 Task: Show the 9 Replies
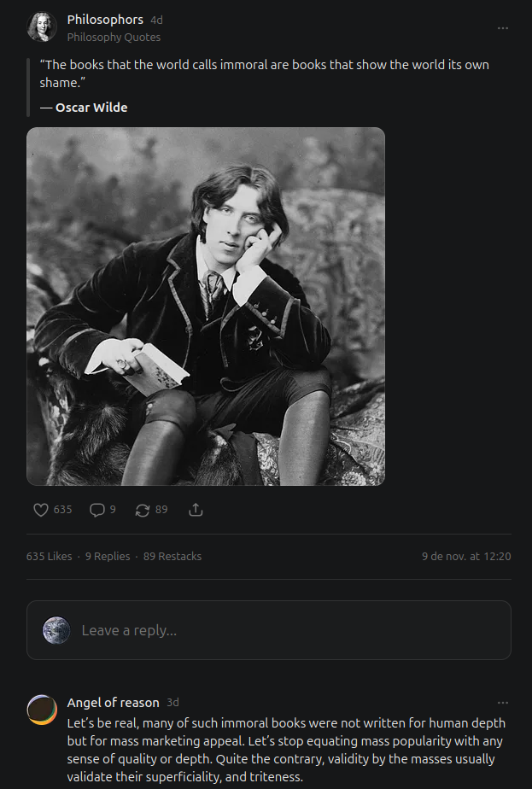click(108, 556)
